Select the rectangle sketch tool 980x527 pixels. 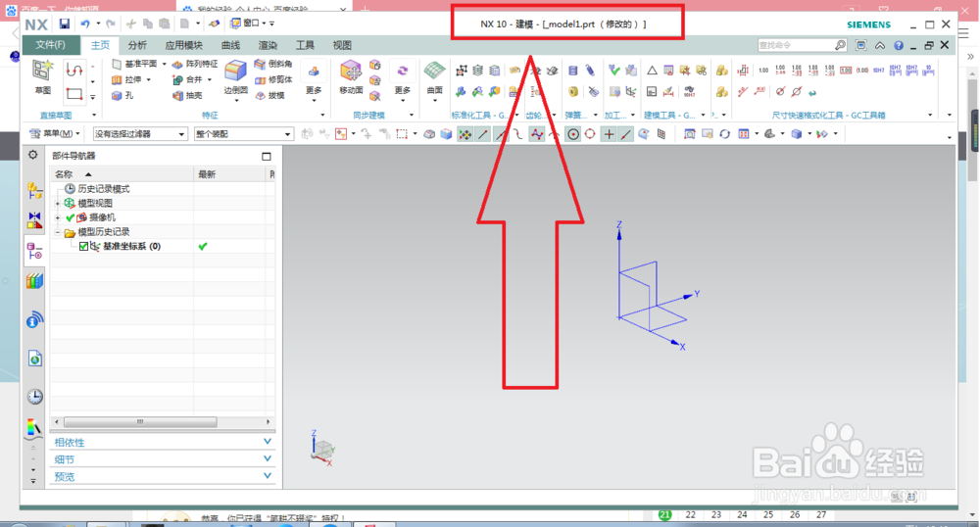pyautogui.click(x=74, y=94)
